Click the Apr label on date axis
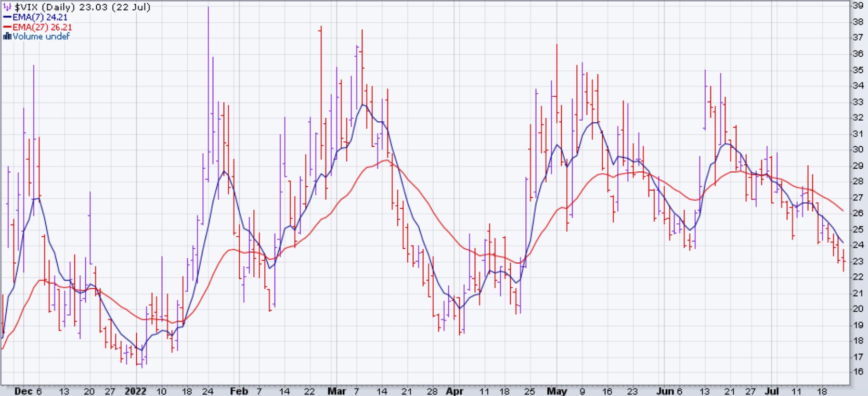This screenshot has height=396, width=868. 454,391
